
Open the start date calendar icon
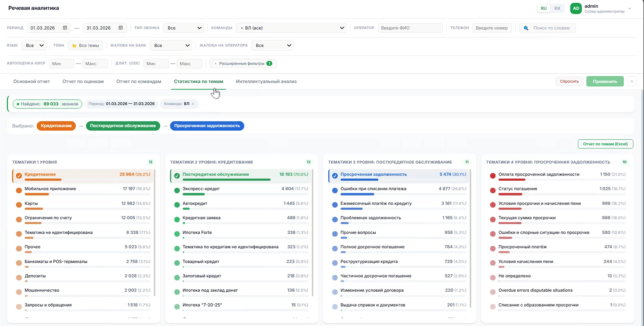click(x=65, y=28)
